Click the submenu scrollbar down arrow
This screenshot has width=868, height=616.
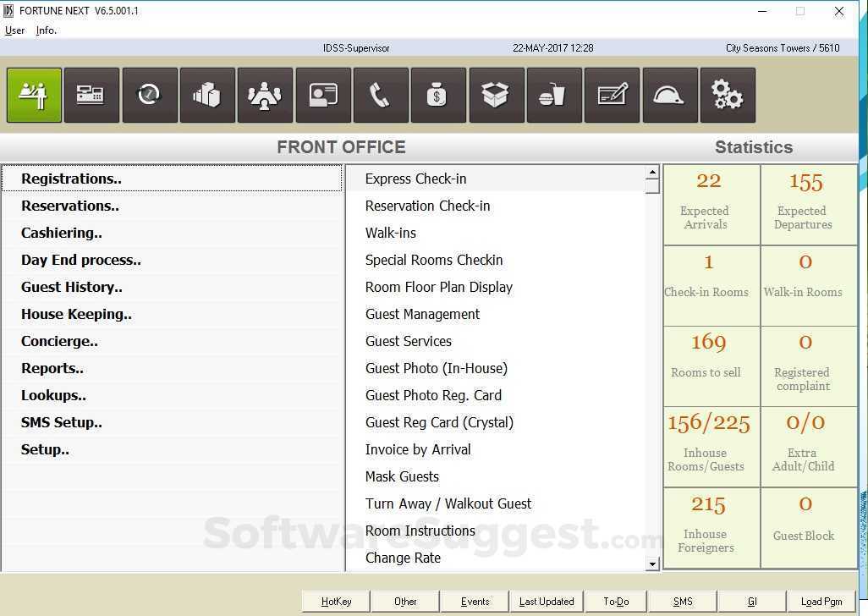click(652, 564)
